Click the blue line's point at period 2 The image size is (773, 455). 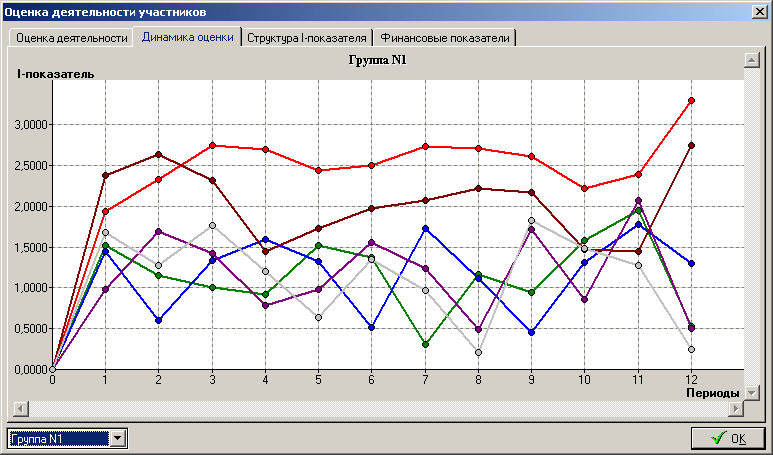click(158, 320)
